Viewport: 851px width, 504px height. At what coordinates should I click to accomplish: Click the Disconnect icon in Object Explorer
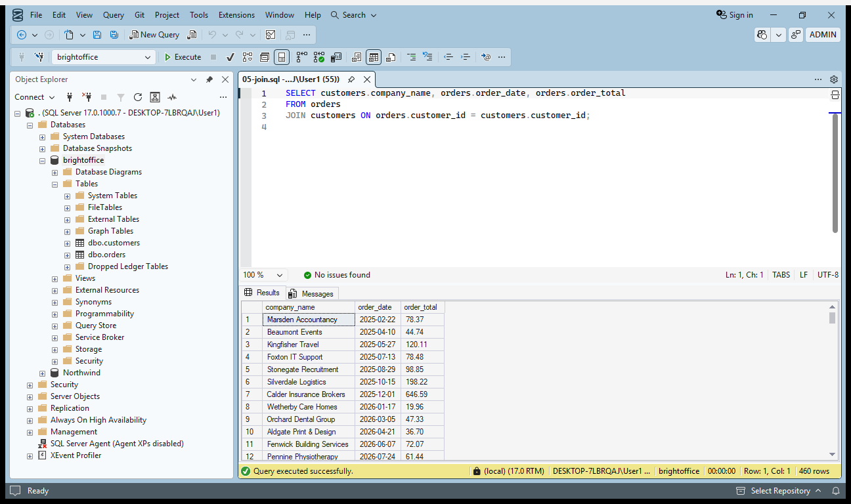tap(87, 97)
